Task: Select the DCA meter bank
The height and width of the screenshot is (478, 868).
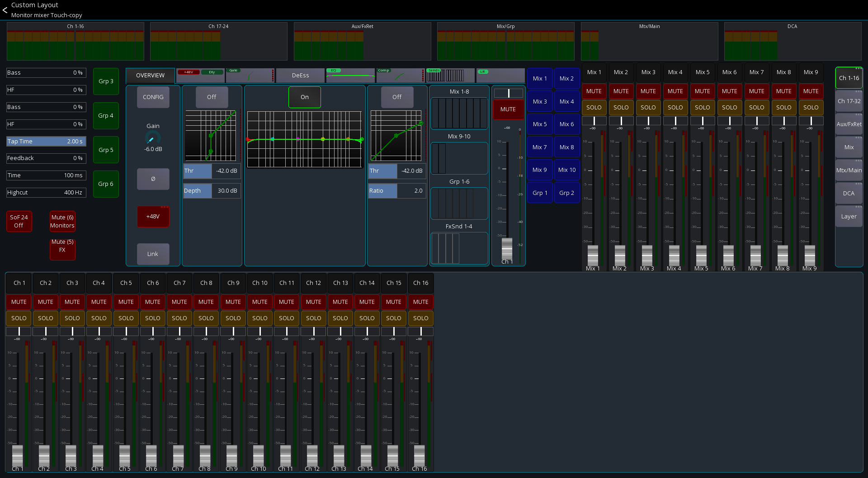Action: click(x=793, y=42)
